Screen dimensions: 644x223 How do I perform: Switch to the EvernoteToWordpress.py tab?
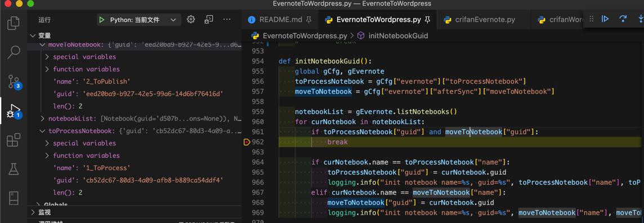pyautogui.click(x=378, y=19)
